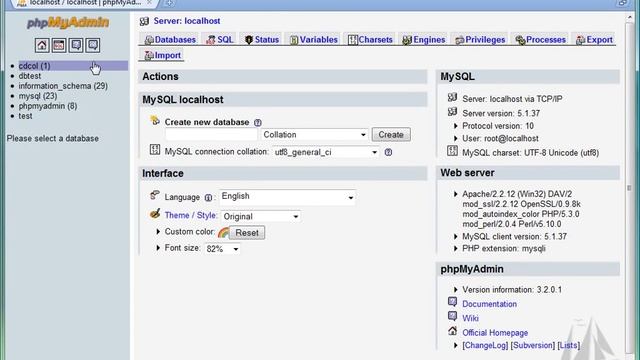Image resolution: width=640 pixels, height=360 pixels.
Task: Go to the Variables tab
Action: (x=313, y=40)
